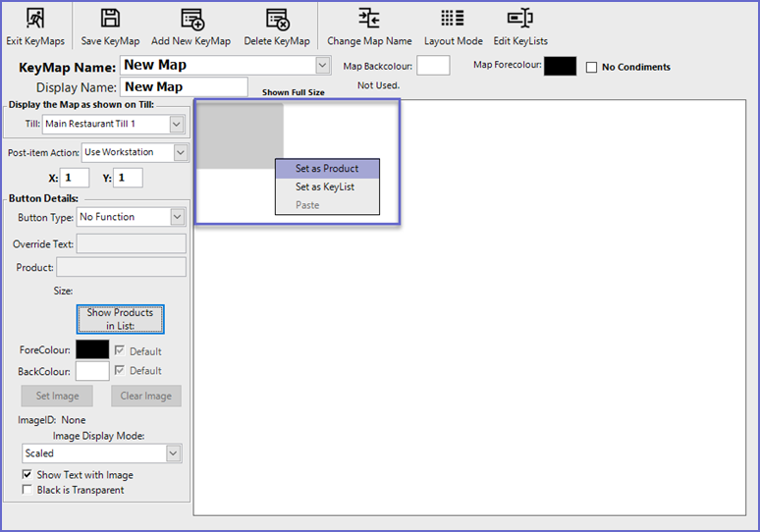Viewport: 760px width, 532px height.
Task: Click the Display Name text field
Action: pos(184,87)
